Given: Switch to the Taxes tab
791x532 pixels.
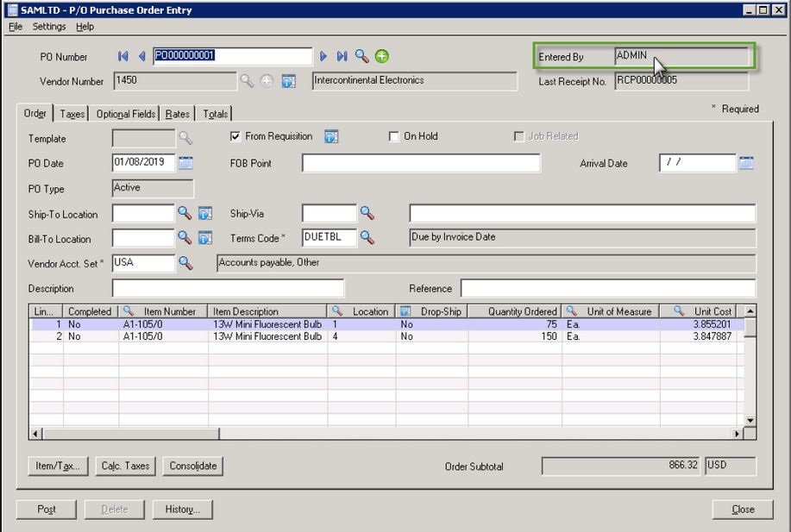Looking at the screenshot, I should coord(72,114).
